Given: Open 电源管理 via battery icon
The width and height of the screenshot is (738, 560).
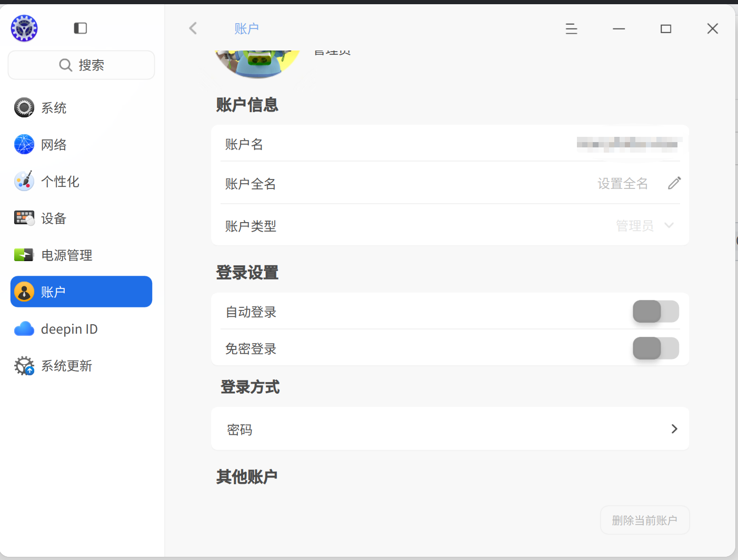Looking at the screenshot, I should (24, 255).
